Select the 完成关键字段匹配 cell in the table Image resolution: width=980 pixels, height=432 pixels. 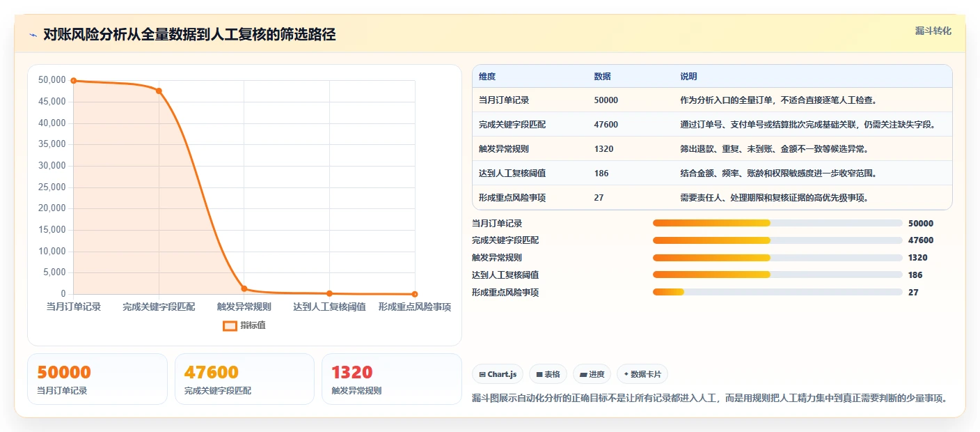512,125
